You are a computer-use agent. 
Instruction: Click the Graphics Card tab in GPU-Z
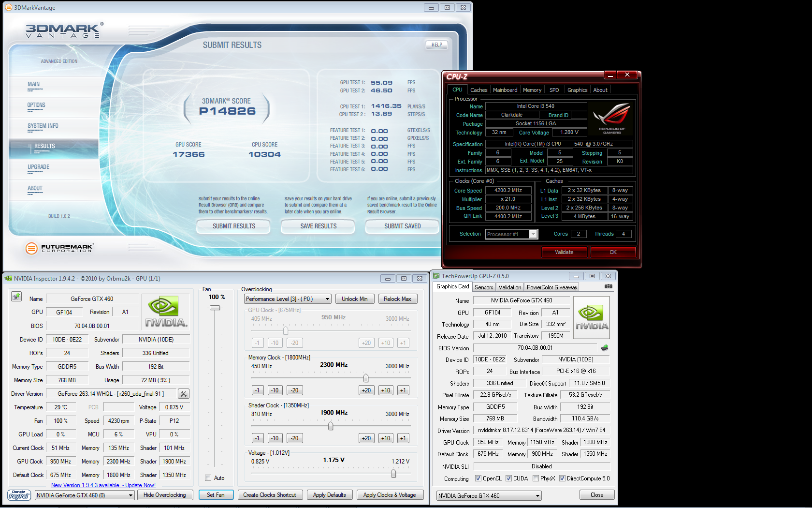[452, 286]
